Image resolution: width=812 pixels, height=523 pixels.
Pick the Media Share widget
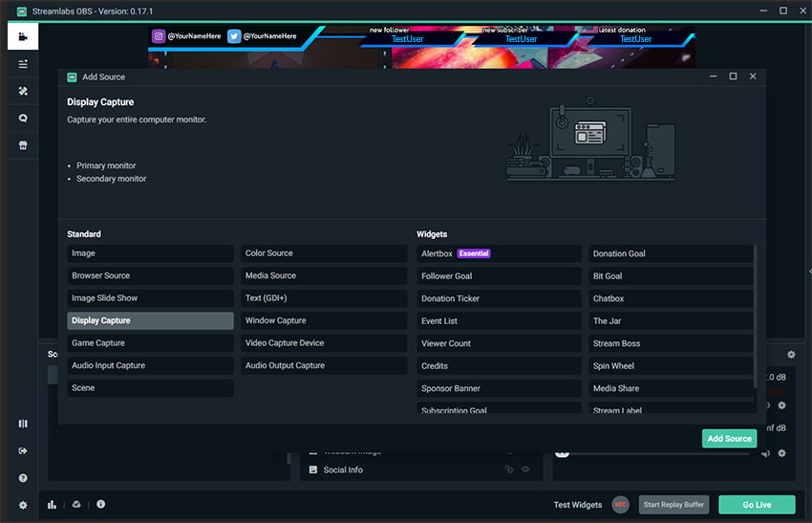pyautogui.click(x=671, y=388)
